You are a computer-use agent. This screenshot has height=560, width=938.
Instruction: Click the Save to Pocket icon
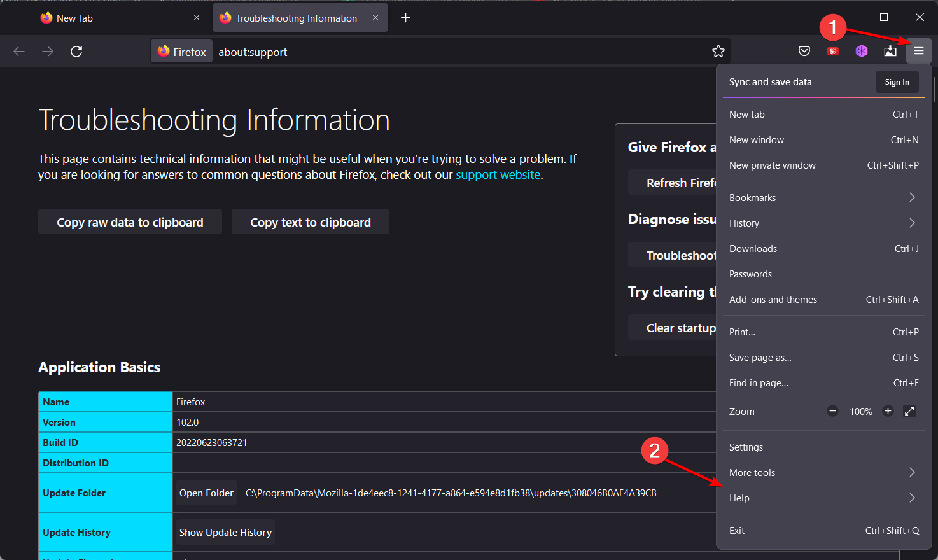(x=804, y=52)
